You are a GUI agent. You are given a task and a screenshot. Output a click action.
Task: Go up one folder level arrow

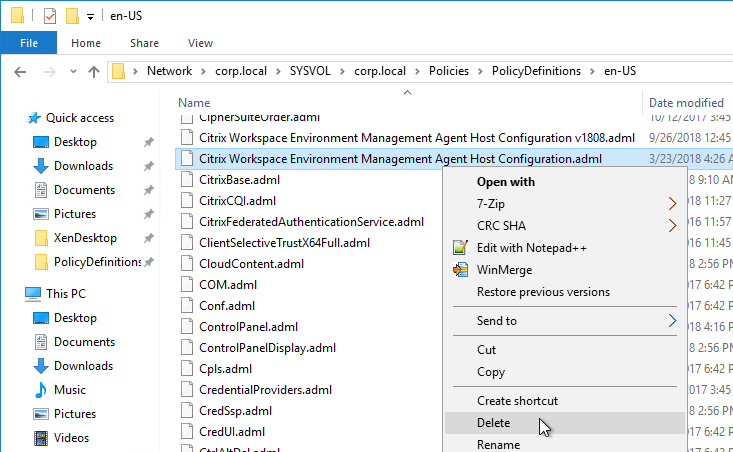pos(94,72)
